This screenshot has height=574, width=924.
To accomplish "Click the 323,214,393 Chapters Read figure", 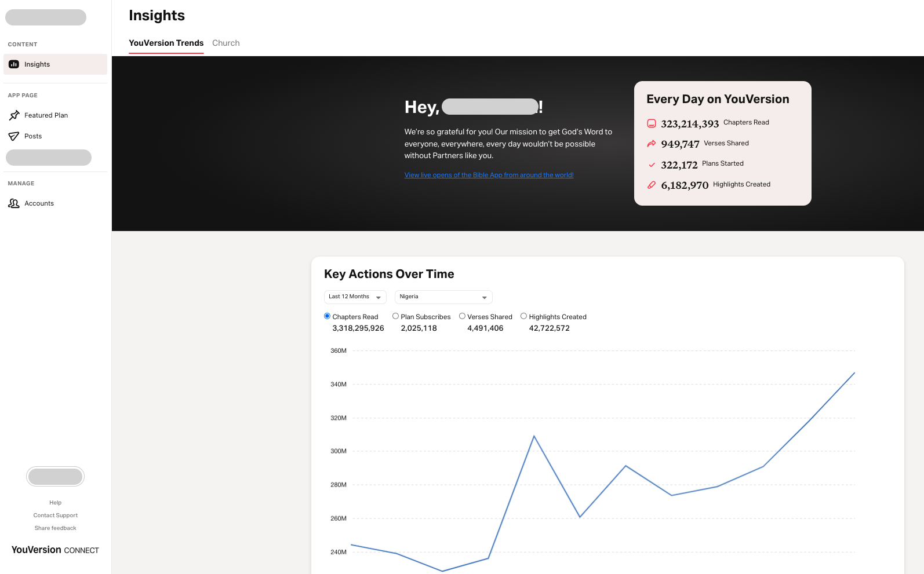I will (690, 124).
